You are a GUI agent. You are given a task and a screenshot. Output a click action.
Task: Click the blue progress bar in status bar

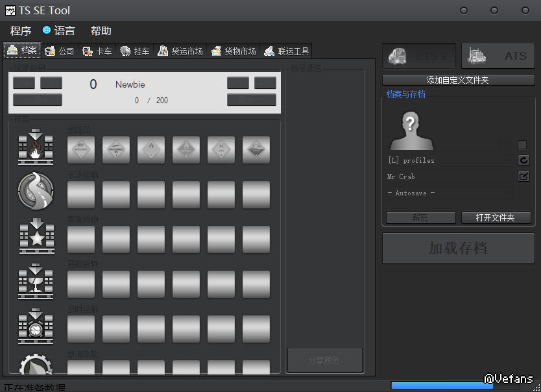[441, 386]
